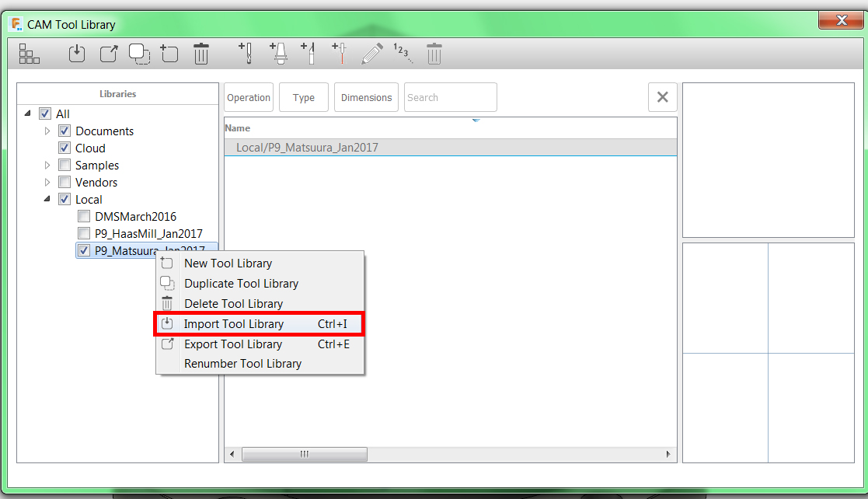Open the Dimensions filter dropdown
The height and width of the screenshot is (499, 868).
366,97
